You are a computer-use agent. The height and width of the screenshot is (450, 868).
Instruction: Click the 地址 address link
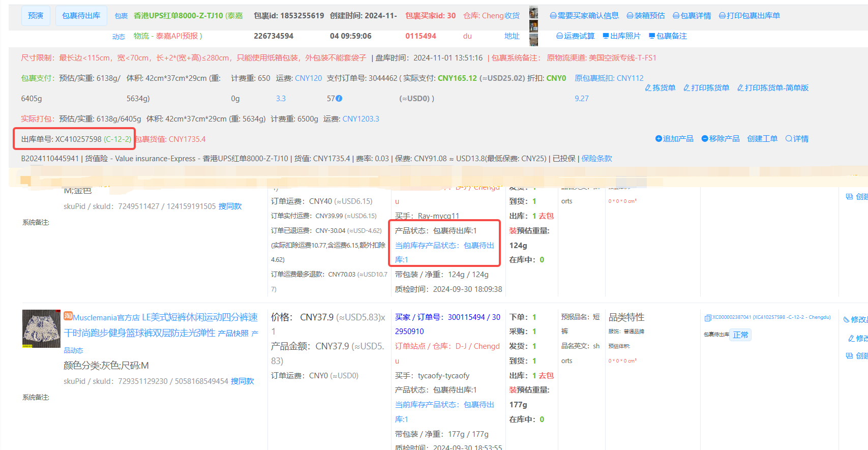coord(512,36)
